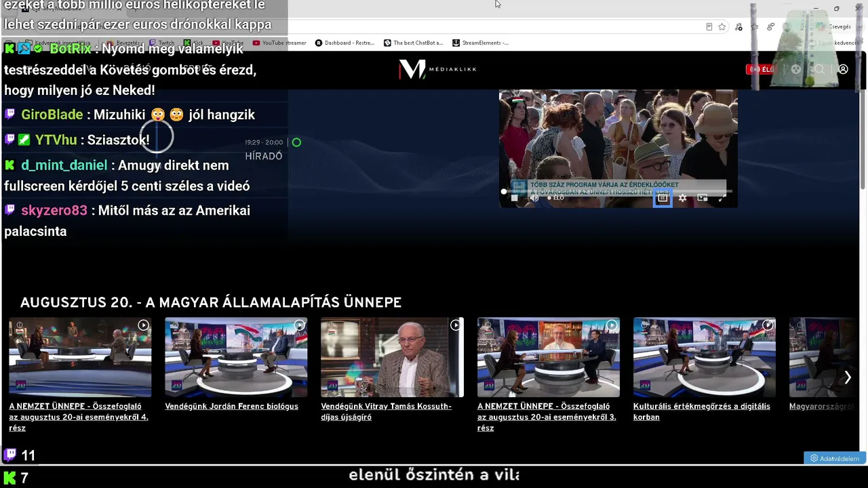Open link Vendégünk Vitray Tamás Kossuth-díjas újságíró
868x488 pixels.
coord(386,411)
